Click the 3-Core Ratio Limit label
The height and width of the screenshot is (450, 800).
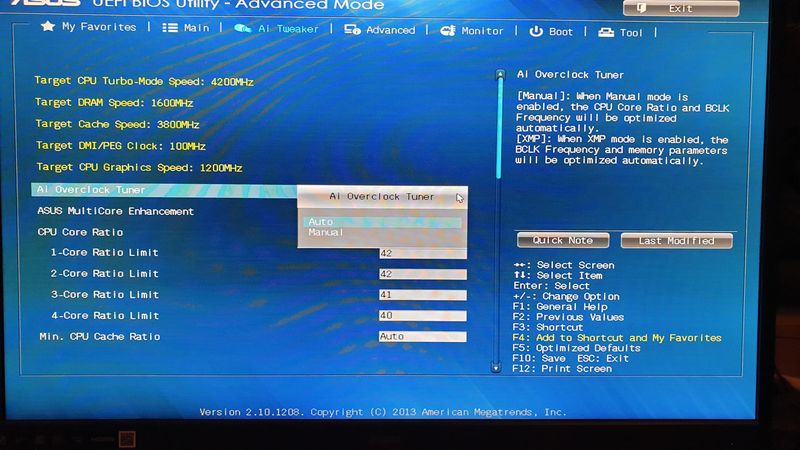(105, 294)
